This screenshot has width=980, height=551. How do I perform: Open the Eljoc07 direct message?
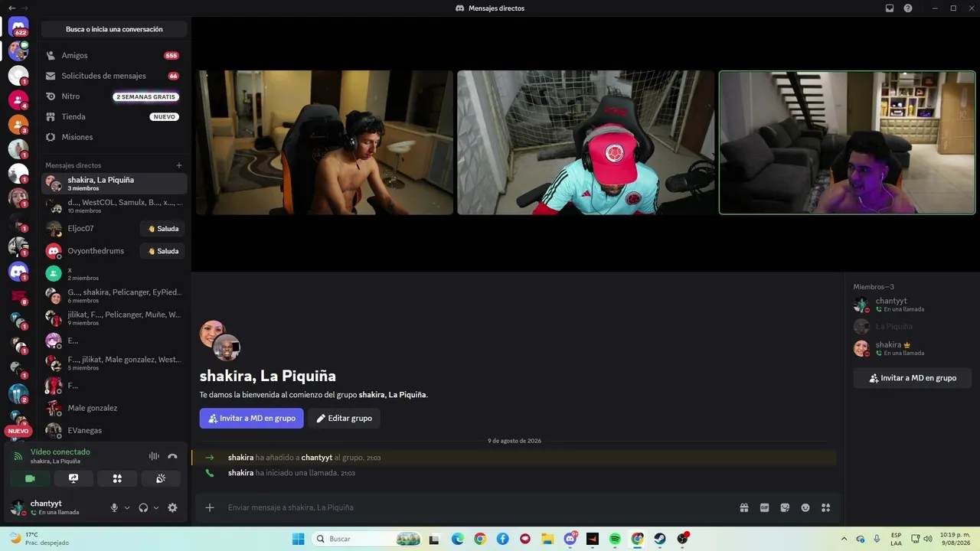[92, 229]
